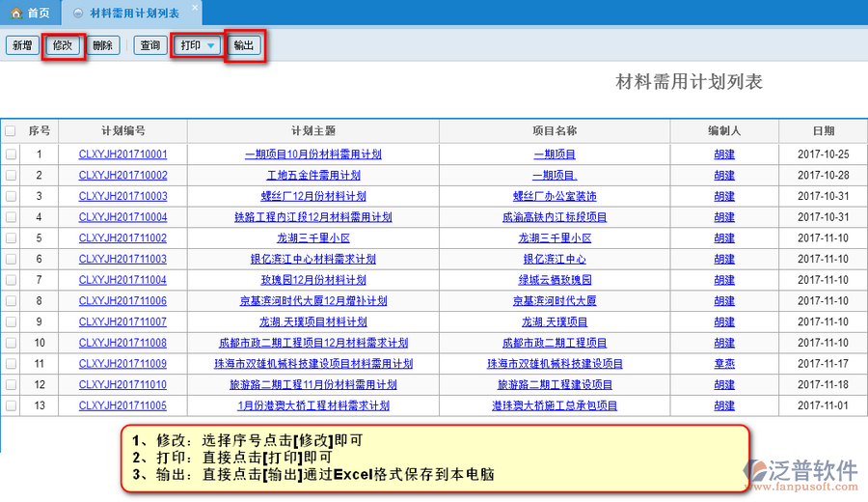Click author 章燕 in row 11
Screen dimensions: 868x502
coord(724,364)
